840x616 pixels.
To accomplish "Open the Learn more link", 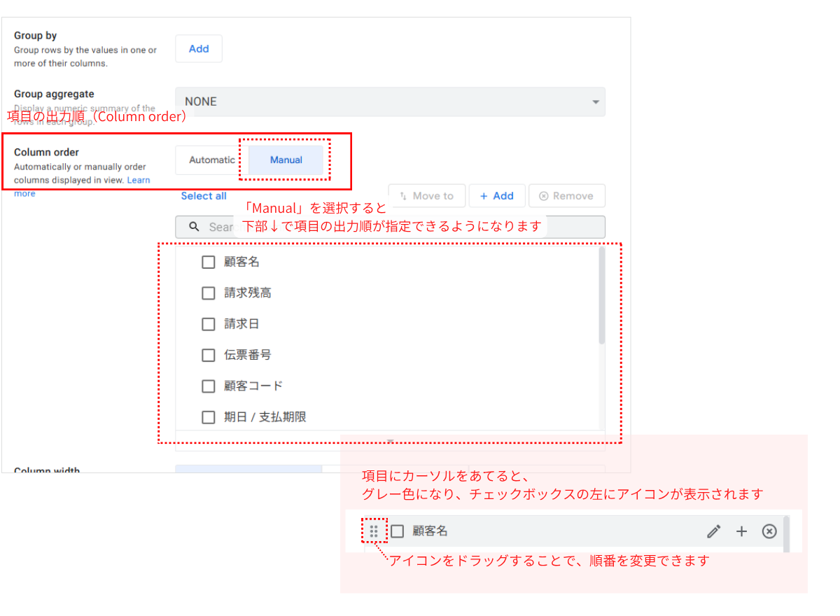I will coord(139,180).
